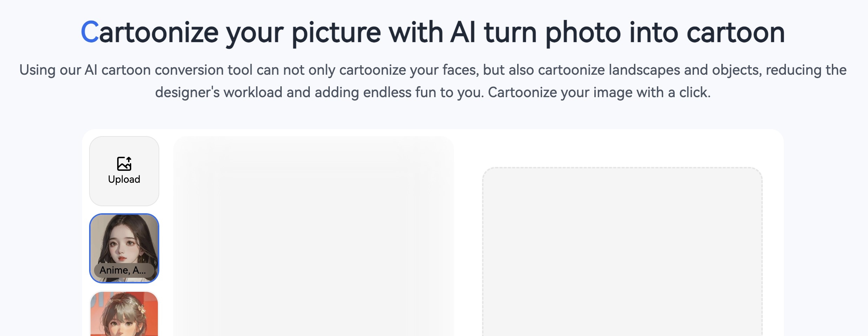Click the large gray source preview panel
The width and height of the screenshot is (868, 336).
(x=314, y=236)
